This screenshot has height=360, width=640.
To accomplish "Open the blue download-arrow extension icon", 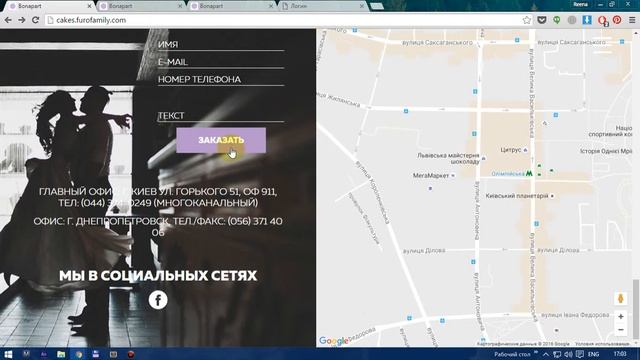I will click(x=587, y=20).
